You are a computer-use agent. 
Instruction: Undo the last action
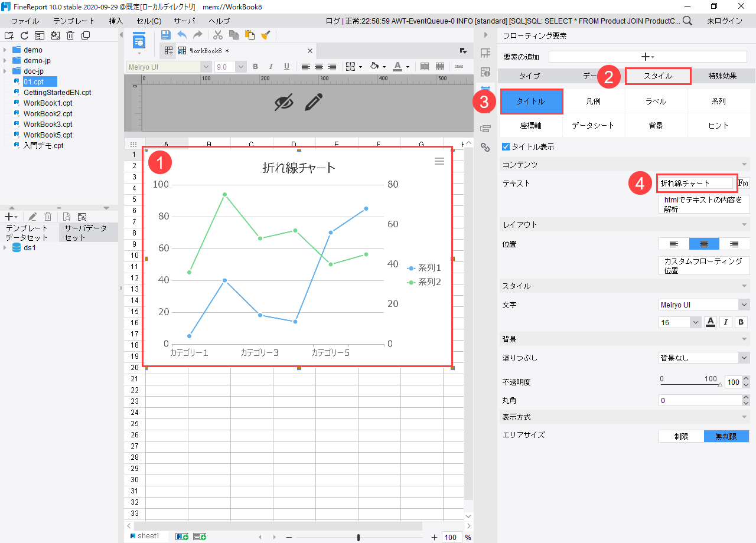click(x=182, y=35)
